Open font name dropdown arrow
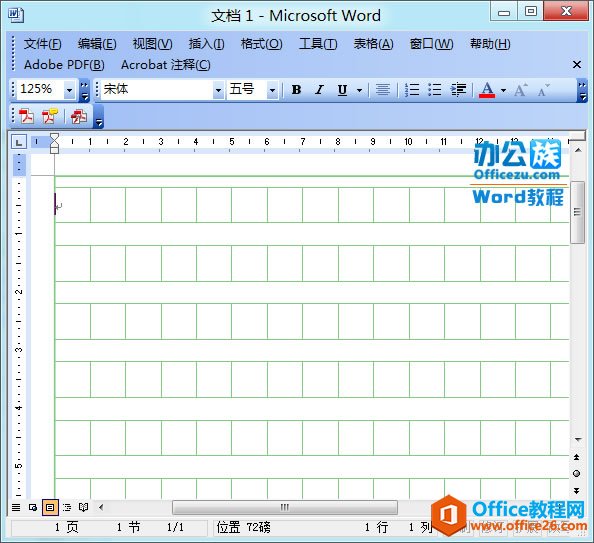Screen dimensions: 594x543 [218, 91]
